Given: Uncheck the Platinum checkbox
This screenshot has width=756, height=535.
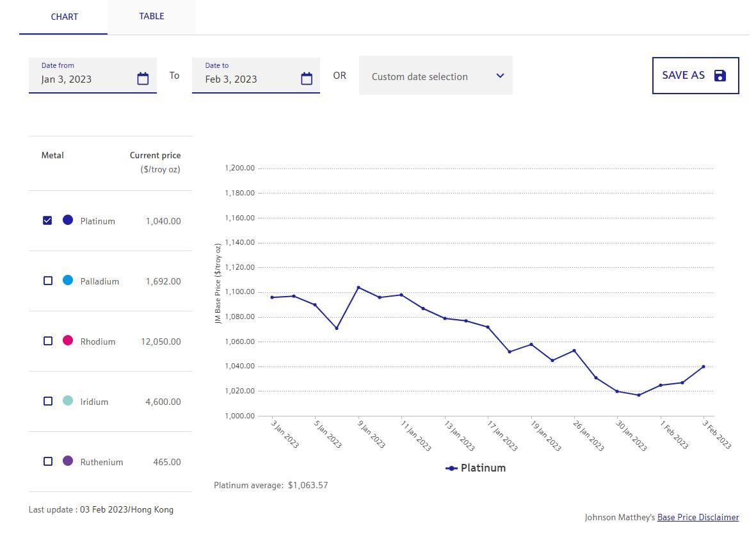Looking at the screenshot, I should 47,220.
